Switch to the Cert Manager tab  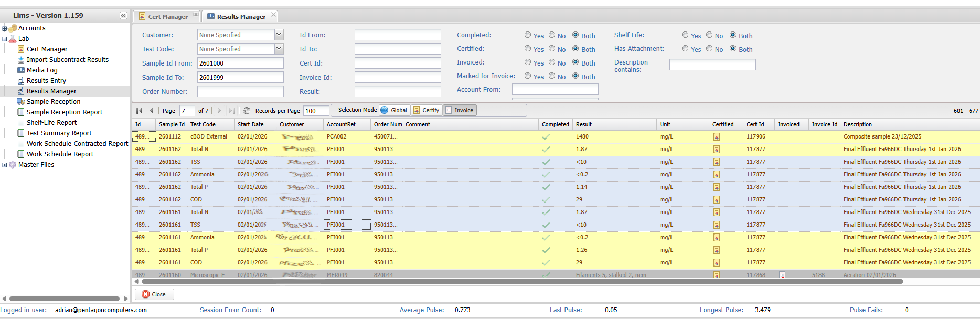point(167,17)
